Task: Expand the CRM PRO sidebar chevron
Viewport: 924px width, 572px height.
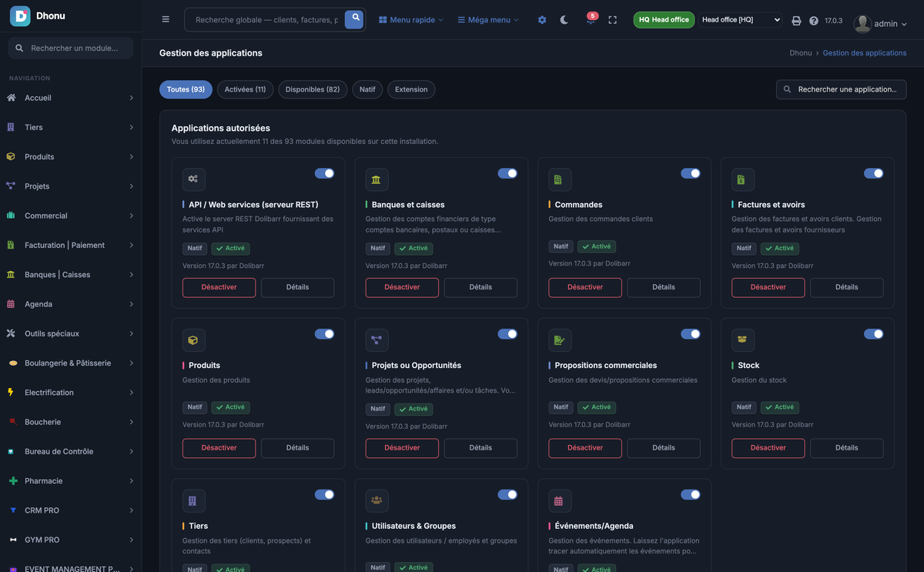Action: (x=131, y=510)
